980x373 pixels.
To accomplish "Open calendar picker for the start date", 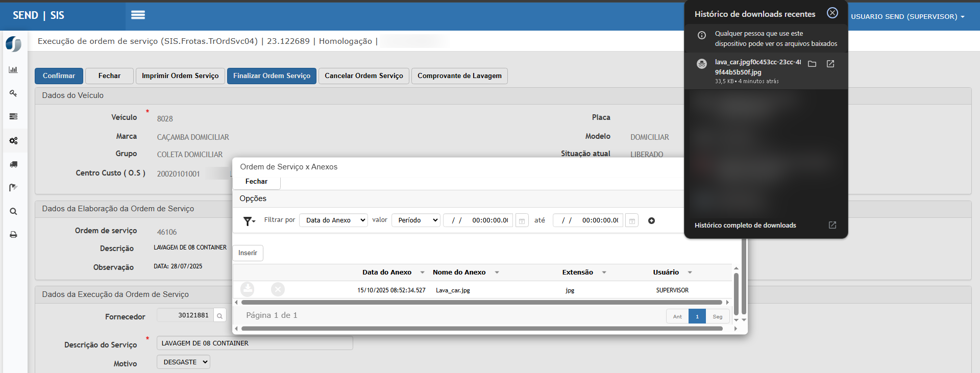I will (522, 220).
